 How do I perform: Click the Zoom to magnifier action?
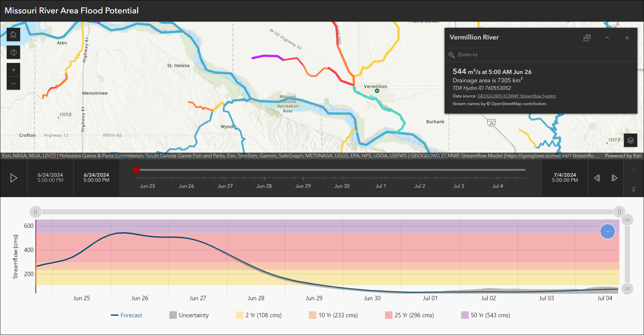point(463,55)
